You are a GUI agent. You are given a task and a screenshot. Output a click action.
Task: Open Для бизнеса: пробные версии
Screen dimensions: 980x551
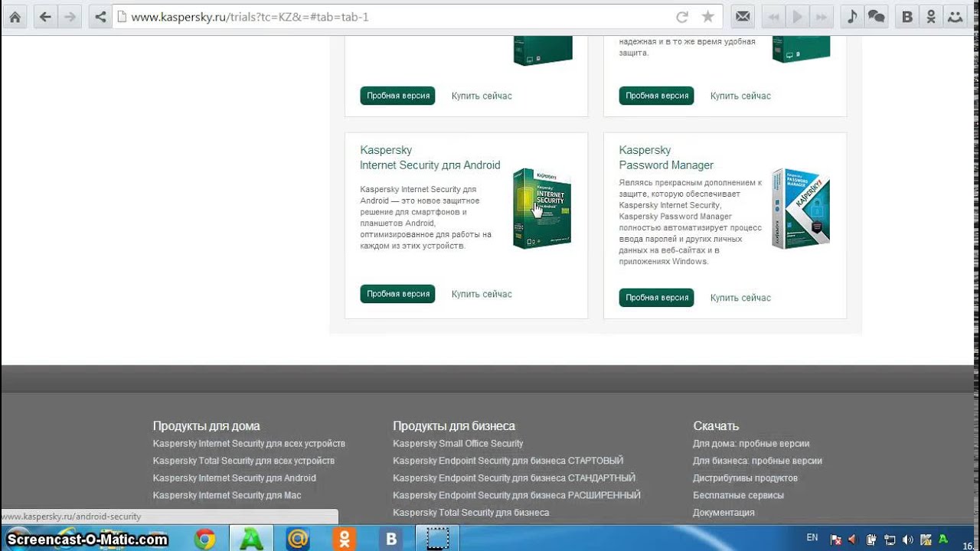757,461
